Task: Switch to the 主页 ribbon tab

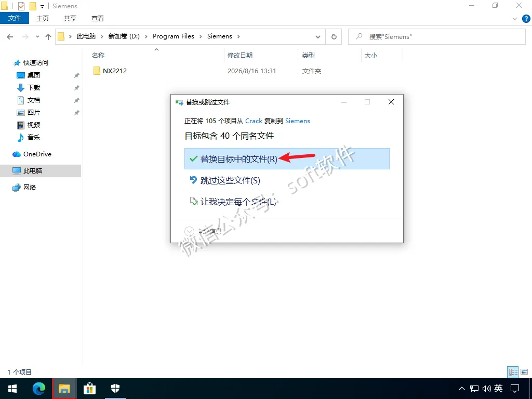Action: pos(43,18)
